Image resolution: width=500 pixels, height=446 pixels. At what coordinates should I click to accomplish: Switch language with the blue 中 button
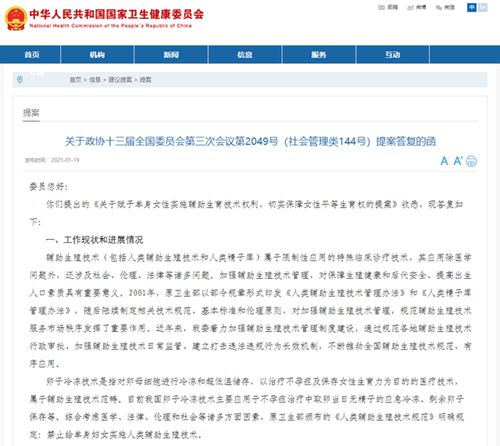(472, 7)
